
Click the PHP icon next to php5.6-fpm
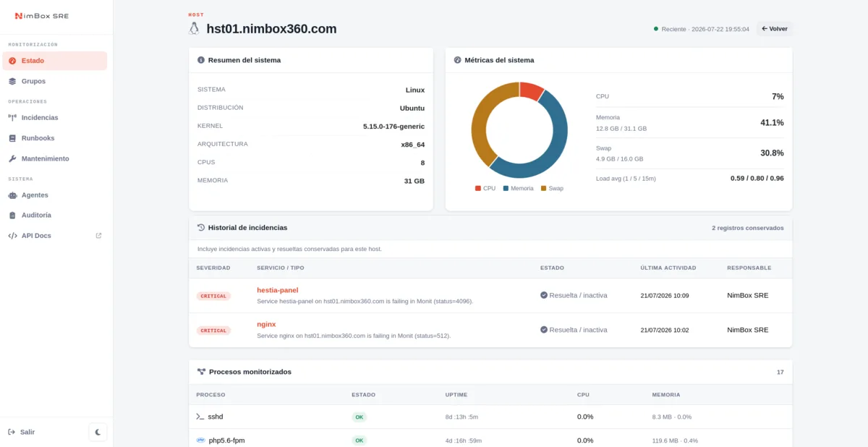point(200,440)
